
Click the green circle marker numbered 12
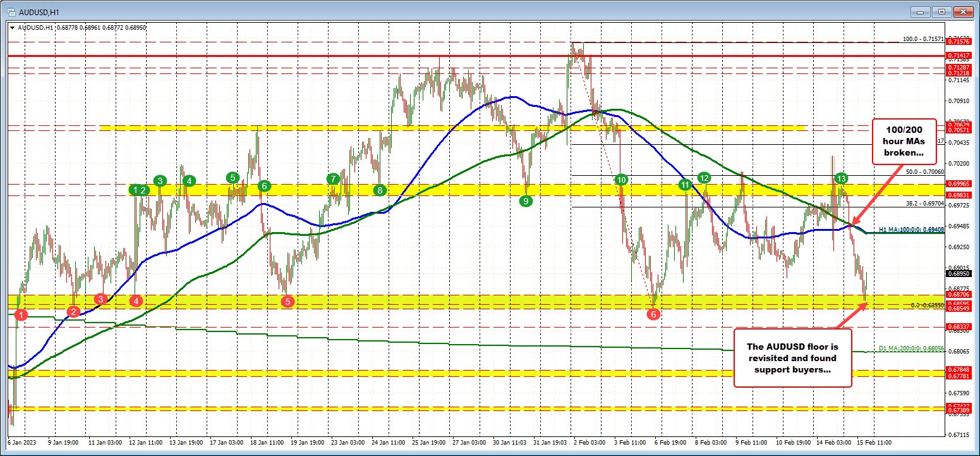pos(705,177)
